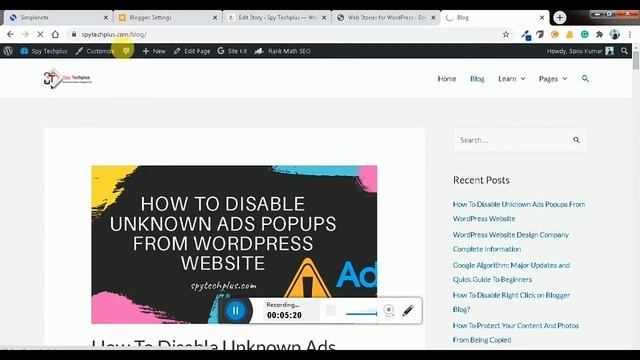Click the address bar URL

tap(113, 35)
